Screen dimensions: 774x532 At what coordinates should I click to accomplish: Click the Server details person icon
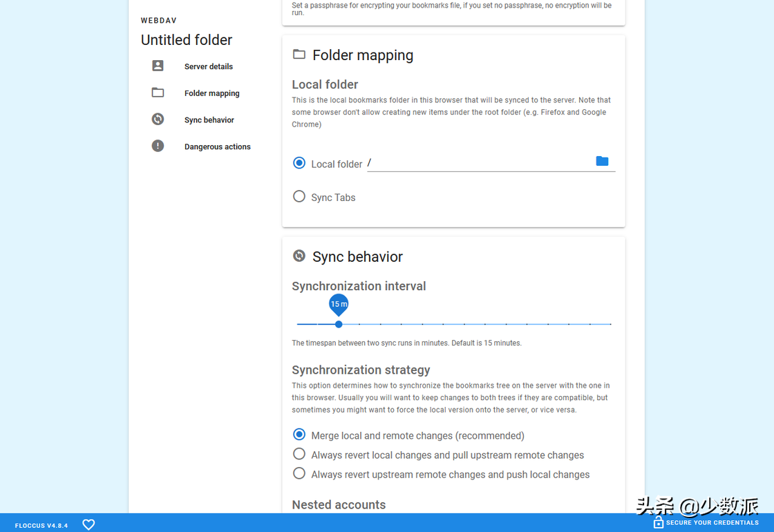tap(158, 66)
